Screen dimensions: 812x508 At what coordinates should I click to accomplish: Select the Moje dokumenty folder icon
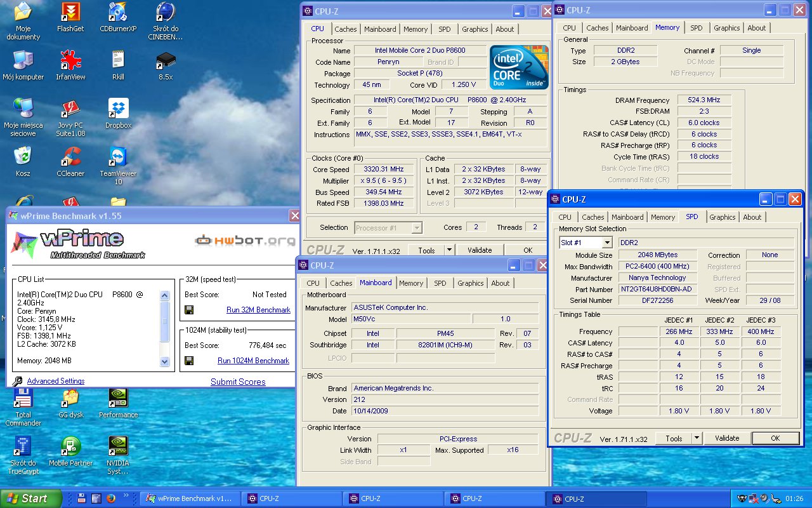(23, 12)
